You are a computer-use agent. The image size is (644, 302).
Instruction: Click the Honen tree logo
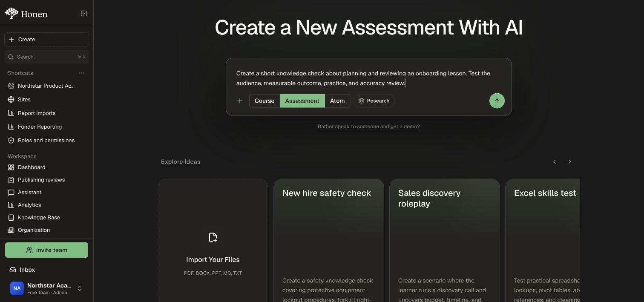[x=11, y=14]
